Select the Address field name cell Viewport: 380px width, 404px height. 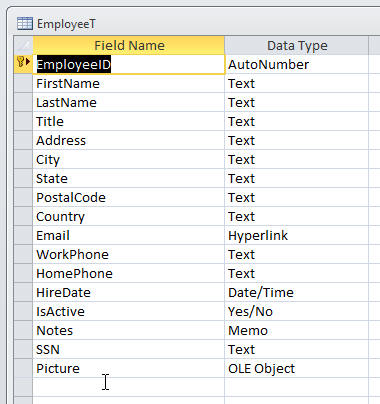click(x=129, y=140)
